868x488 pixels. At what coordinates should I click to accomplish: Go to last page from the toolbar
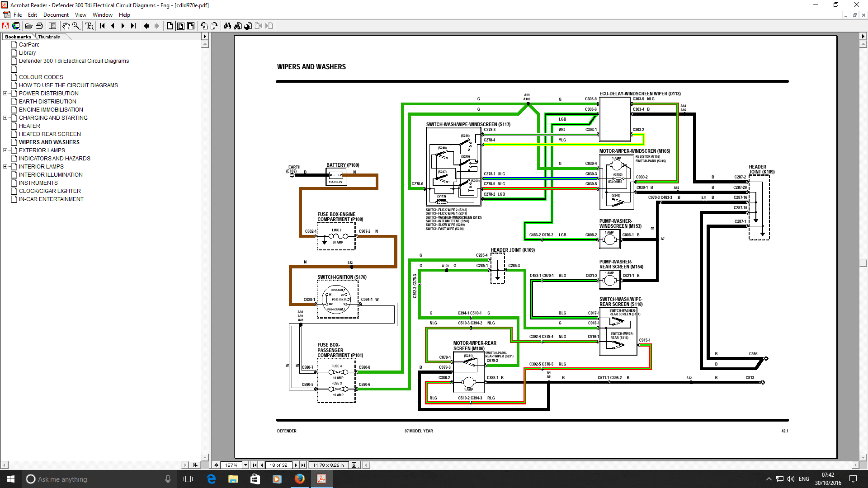133,26
